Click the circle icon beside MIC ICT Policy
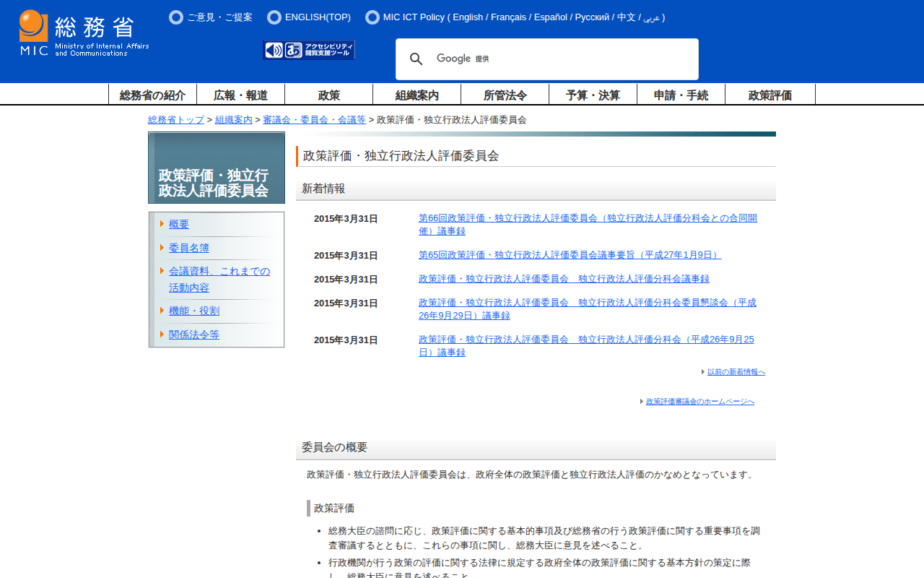Screen dimensions: 924x578 pos(372,17)
